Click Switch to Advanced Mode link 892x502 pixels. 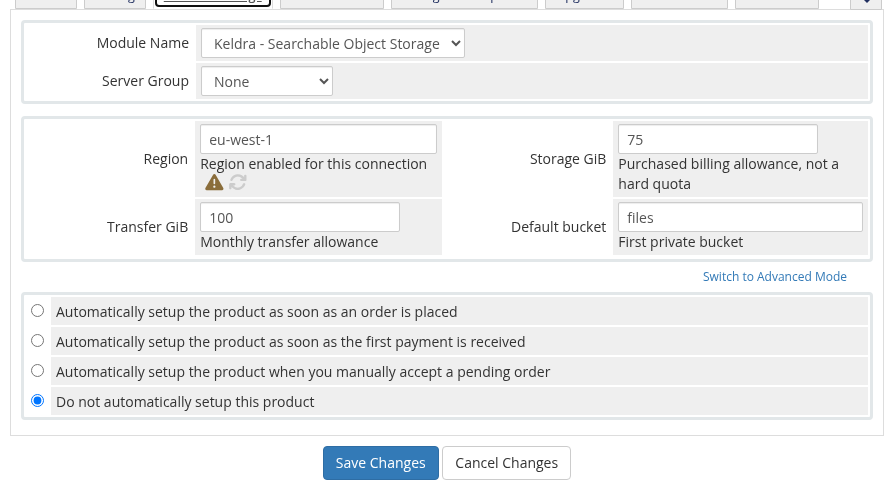[x=774, y=277]
